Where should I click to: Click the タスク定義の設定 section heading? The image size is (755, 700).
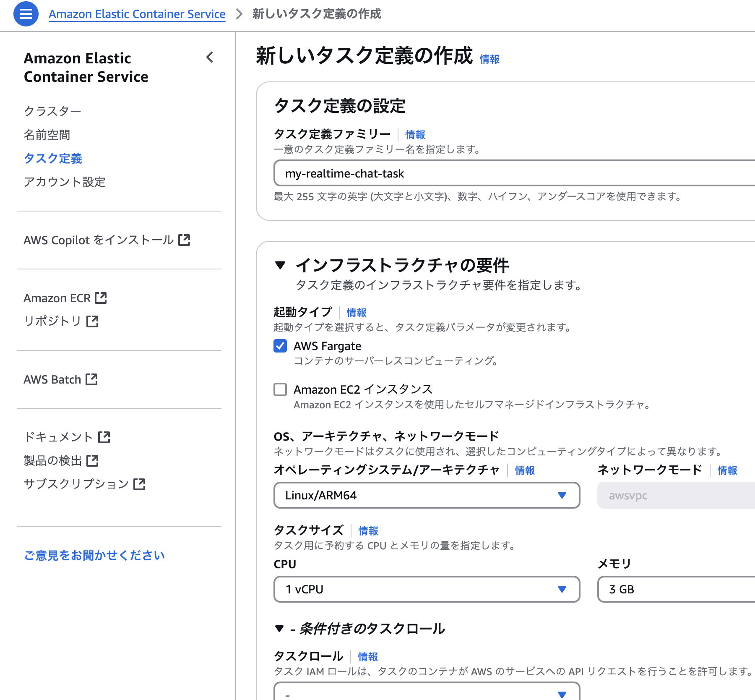pyautogui.click(x=340, y=106)
